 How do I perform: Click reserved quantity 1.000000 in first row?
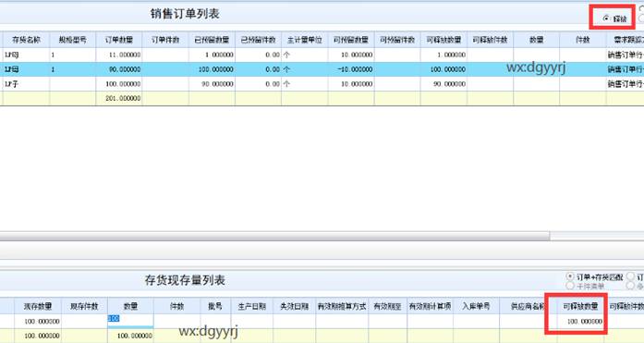[212, 55]
